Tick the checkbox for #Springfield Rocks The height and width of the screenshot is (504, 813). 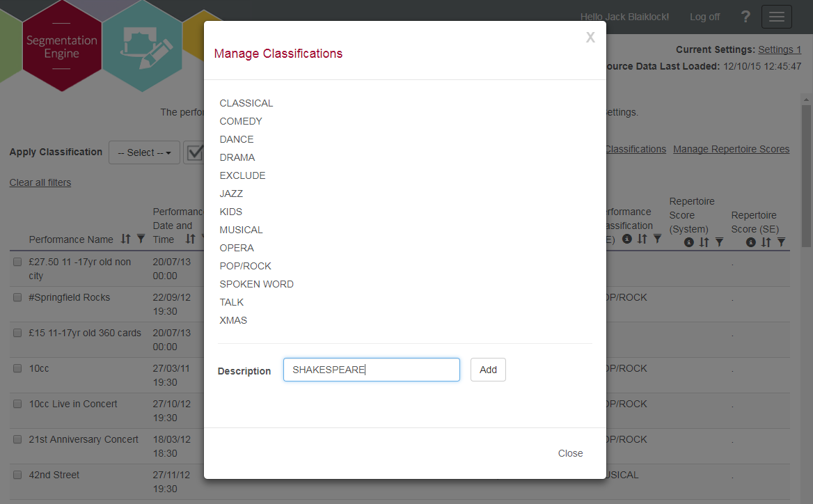[x=17, y=297]
